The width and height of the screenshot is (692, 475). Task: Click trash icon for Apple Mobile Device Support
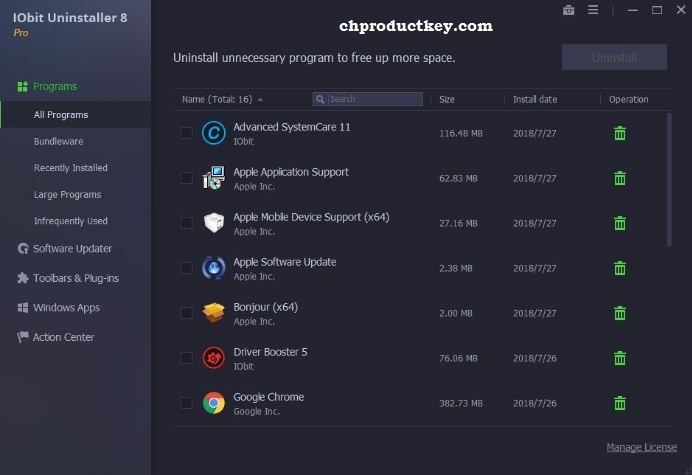[x=620, y=223]
